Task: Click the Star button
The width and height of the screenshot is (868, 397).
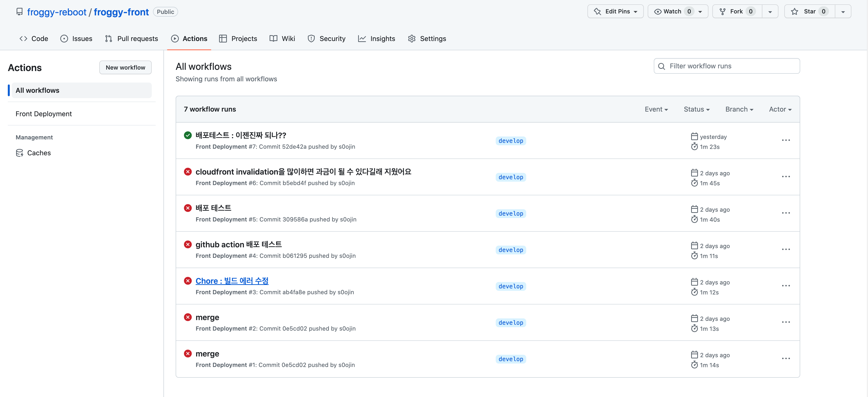Action: pyautogui.click(x=809, y=11)
